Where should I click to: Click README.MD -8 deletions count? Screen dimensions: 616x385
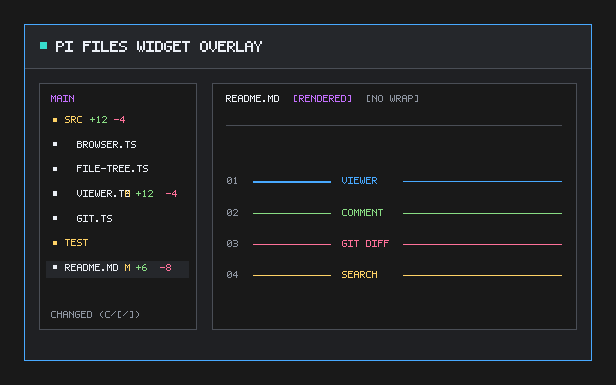pos(165,268)
